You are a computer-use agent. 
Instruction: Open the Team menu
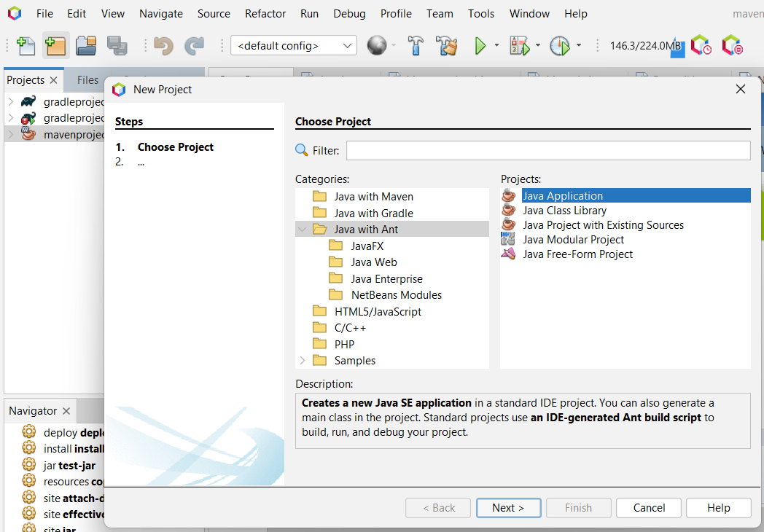click(x=440, y=14)
